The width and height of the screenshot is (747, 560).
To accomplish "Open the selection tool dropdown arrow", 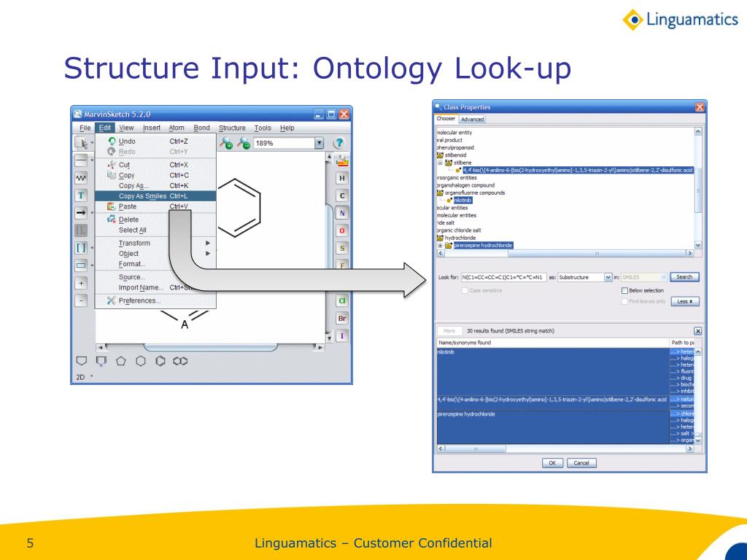I will (x=92, y=143).
